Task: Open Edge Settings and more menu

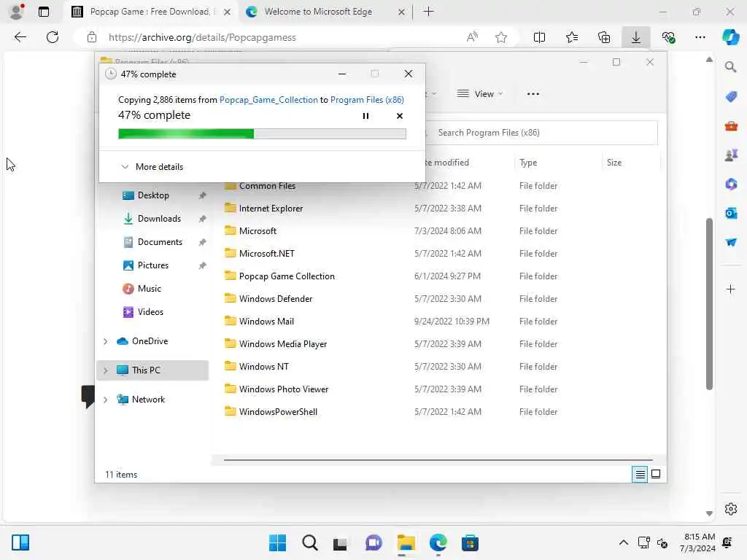Action: click(x=700, y=37)
